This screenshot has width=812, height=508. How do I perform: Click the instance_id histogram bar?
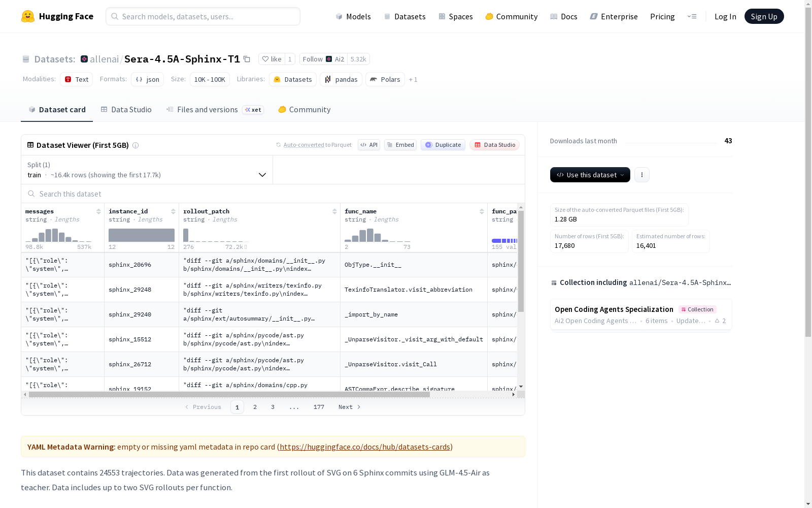coord(142,235)
